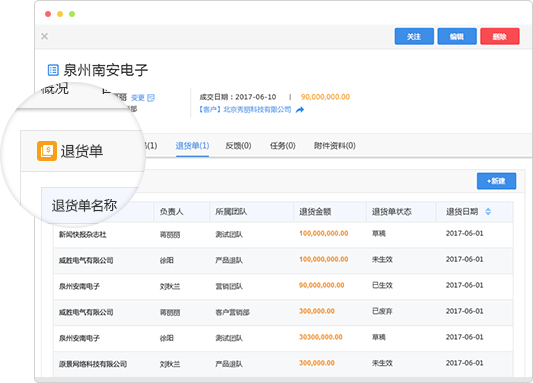Viewport: 533px width, 383px height.
Task: Click the red 删除 button
Action: coord(500,36)
